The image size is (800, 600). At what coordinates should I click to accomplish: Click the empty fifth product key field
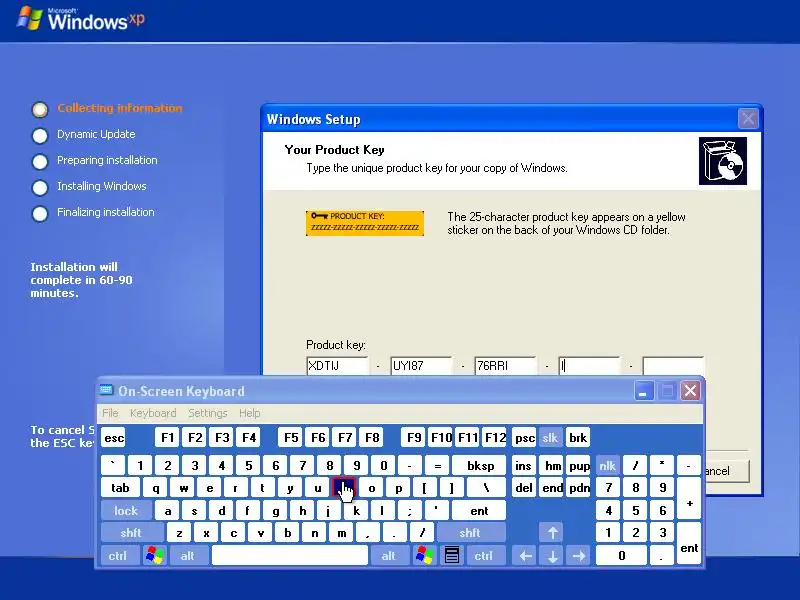click(x=673, y=366)
